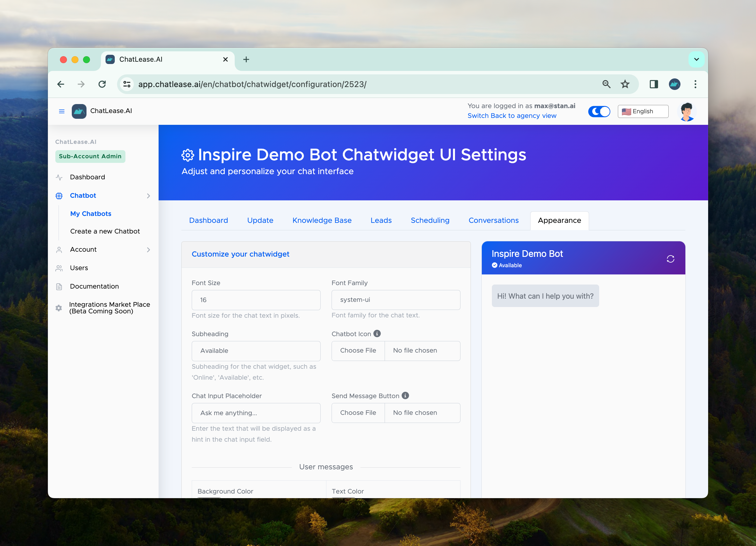The height and width of the screenshot is (546, 756).
Task: Click Choose File for Chatbot Icon
Action: [358, 351]
